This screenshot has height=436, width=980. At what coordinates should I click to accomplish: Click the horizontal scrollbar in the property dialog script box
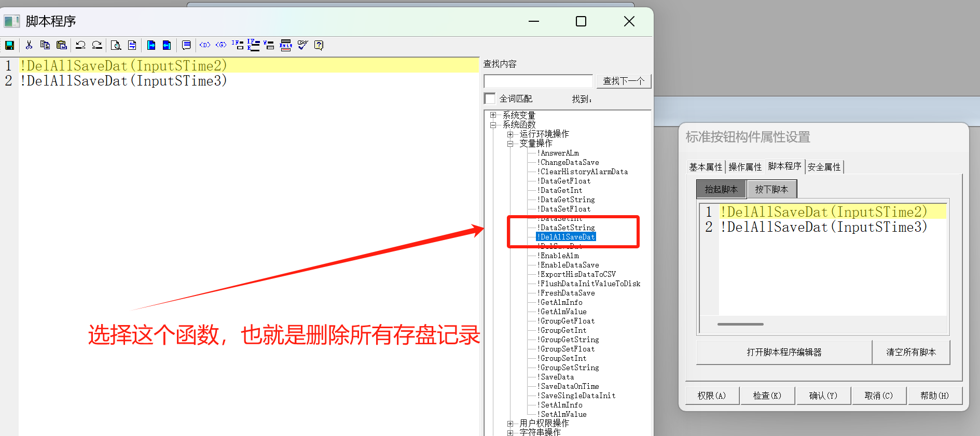click(740, 324)
